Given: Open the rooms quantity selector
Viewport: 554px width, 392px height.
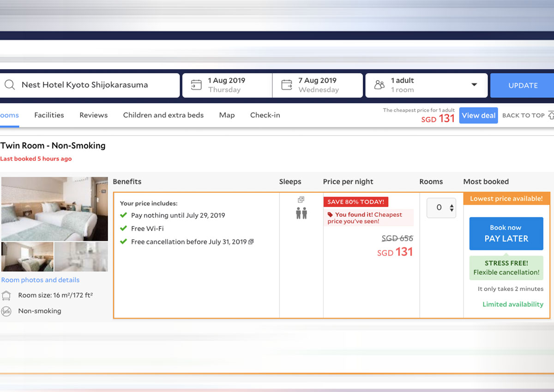Looking at the screenshot, I should tap(441, 208).
